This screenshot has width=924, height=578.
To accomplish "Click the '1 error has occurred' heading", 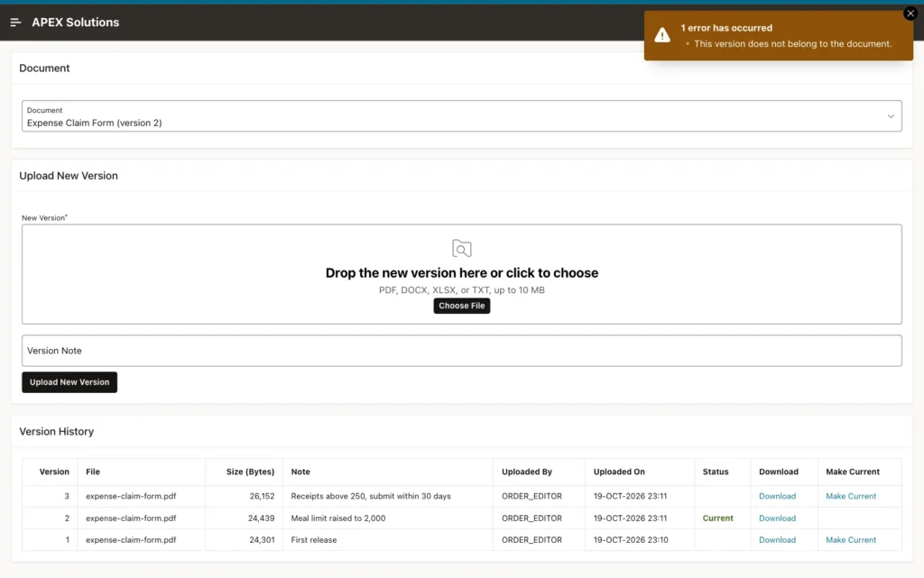I will pyautogui.click(x=726, y=28).
